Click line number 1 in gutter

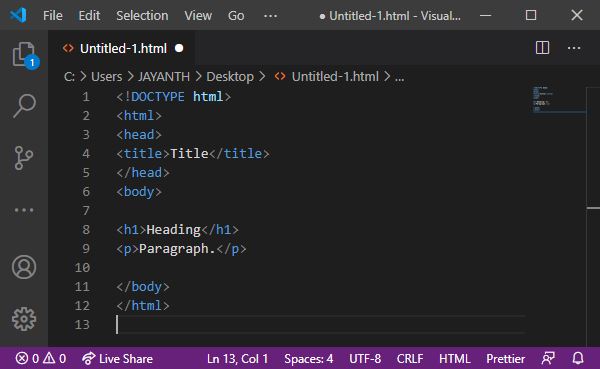click(x=86, y=96)
